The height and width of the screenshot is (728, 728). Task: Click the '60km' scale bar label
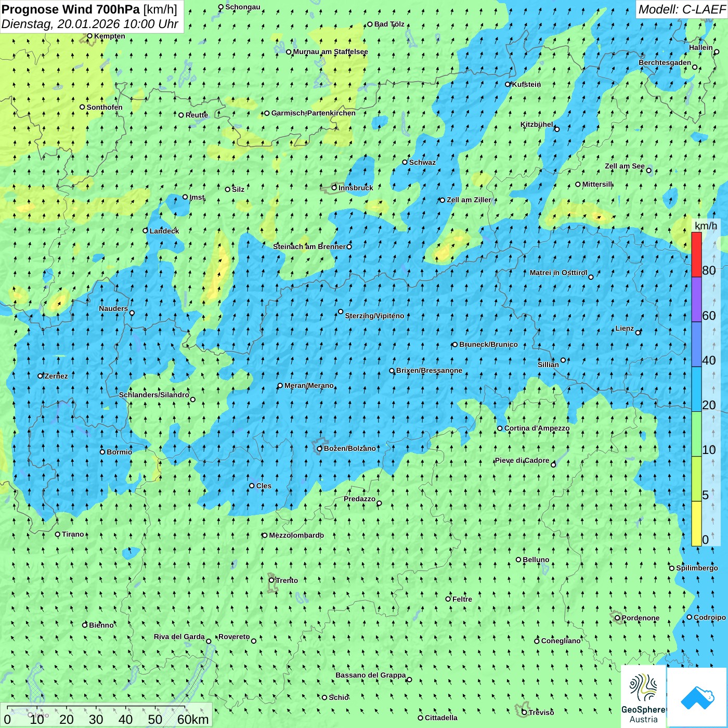point(193,719)
